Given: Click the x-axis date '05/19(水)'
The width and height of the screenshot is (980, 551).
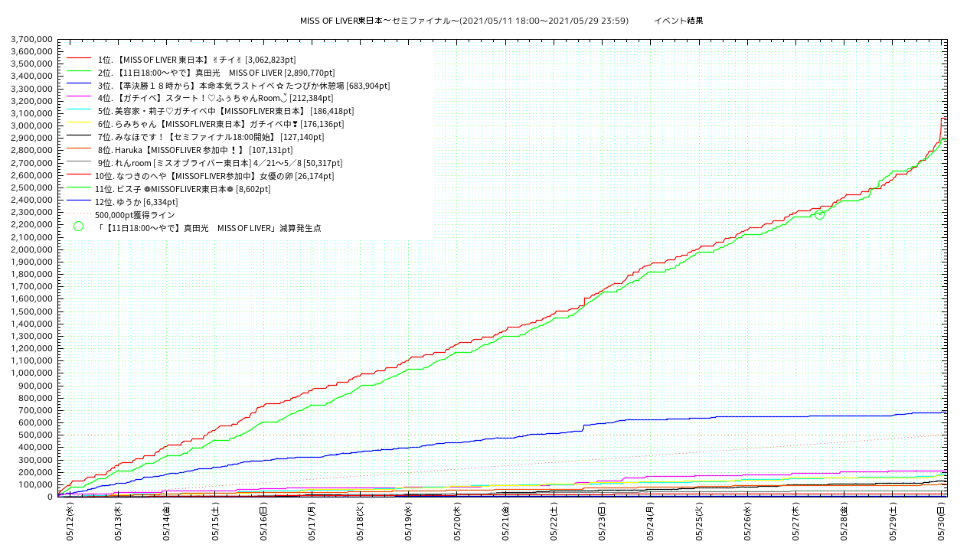Looking at the screenshot, I should tap(409, 522).
